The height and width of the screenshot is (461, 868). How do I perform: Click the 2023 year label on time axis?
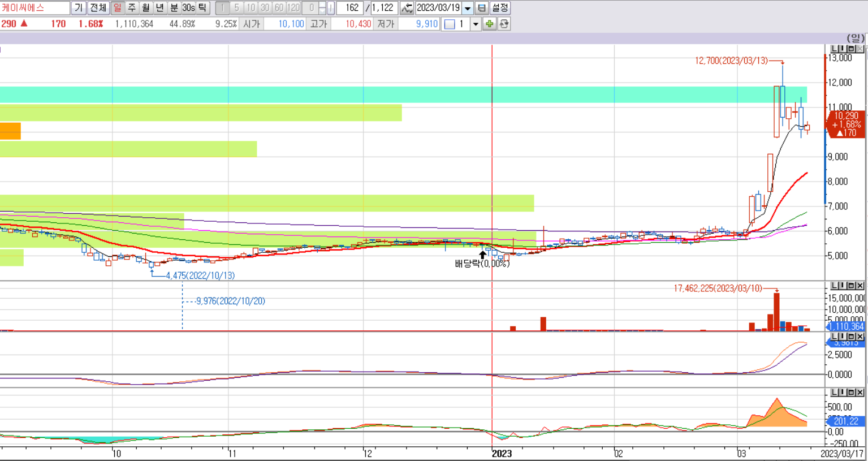point(502,454)
